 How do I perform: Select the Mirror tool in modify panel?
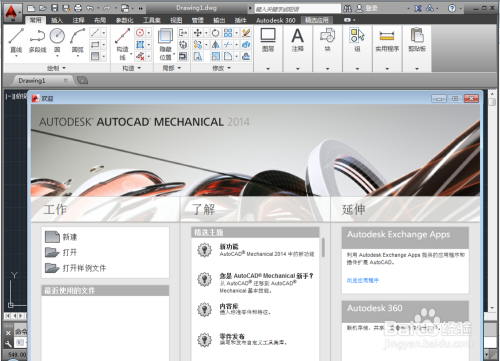click(216, 44)
